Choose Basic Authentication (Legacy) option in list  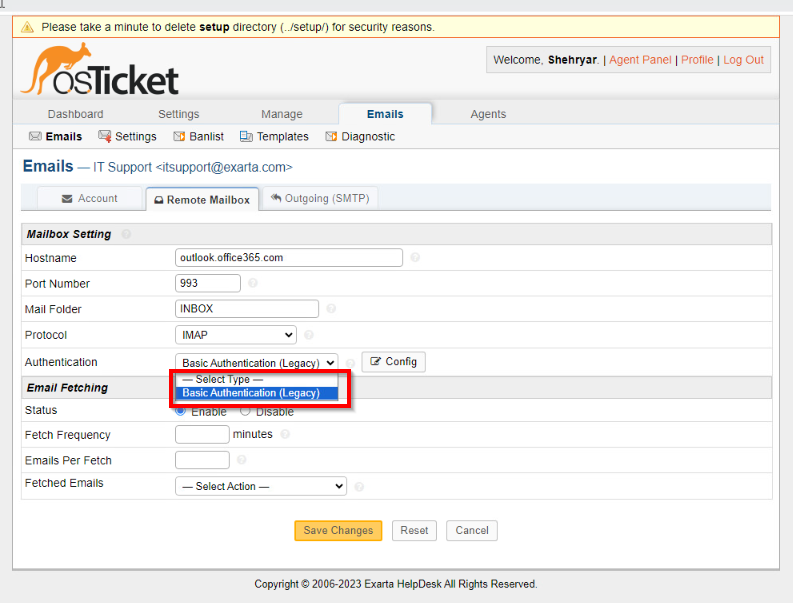tap(251, 393)
